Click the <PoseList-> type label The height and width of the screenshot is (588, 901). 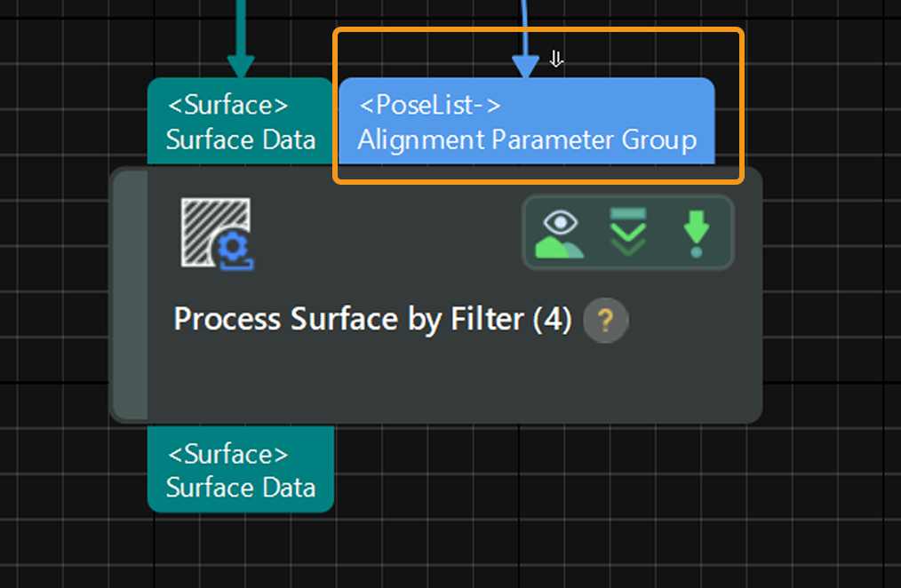(x=430, y=105)
